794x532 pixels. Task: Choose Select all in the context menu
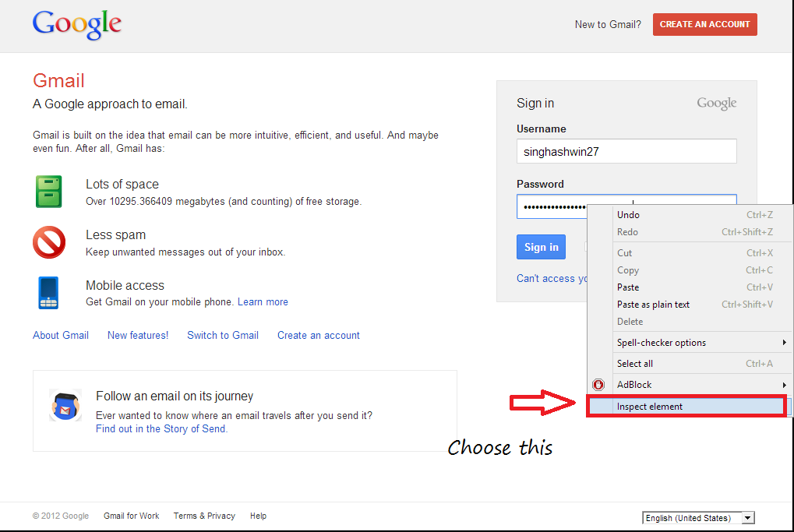click(701, 364)
